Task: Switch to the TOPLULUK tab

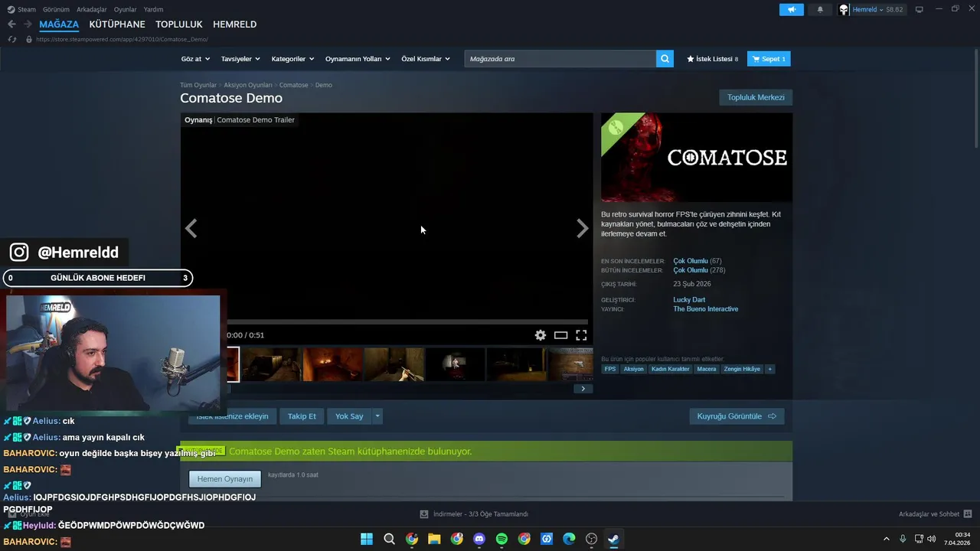Action: [179, 24]
